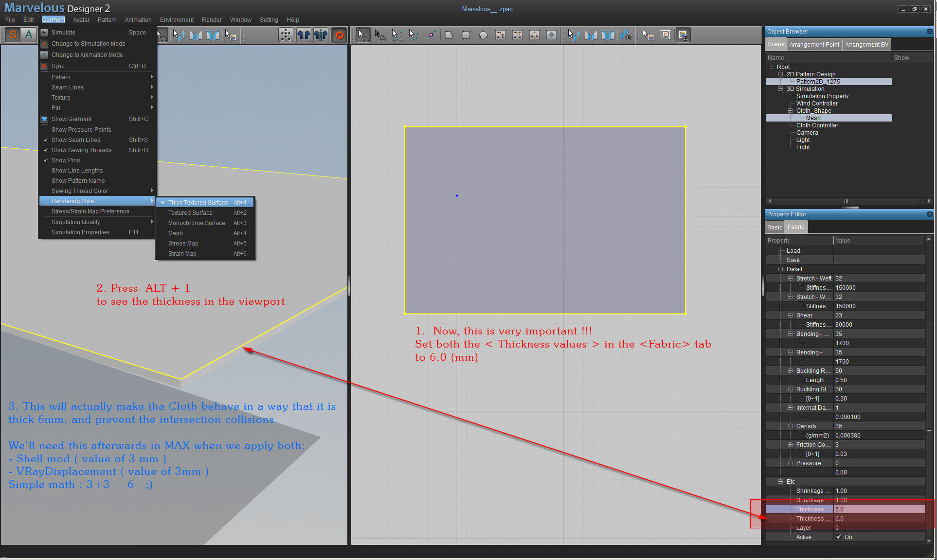Toggle Show Sewing Threads menu item

click(98, 150)
